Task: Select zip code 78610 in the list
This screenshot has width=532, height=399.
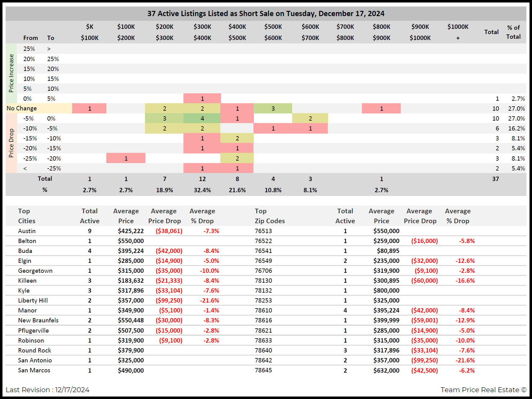Action: 263,310
